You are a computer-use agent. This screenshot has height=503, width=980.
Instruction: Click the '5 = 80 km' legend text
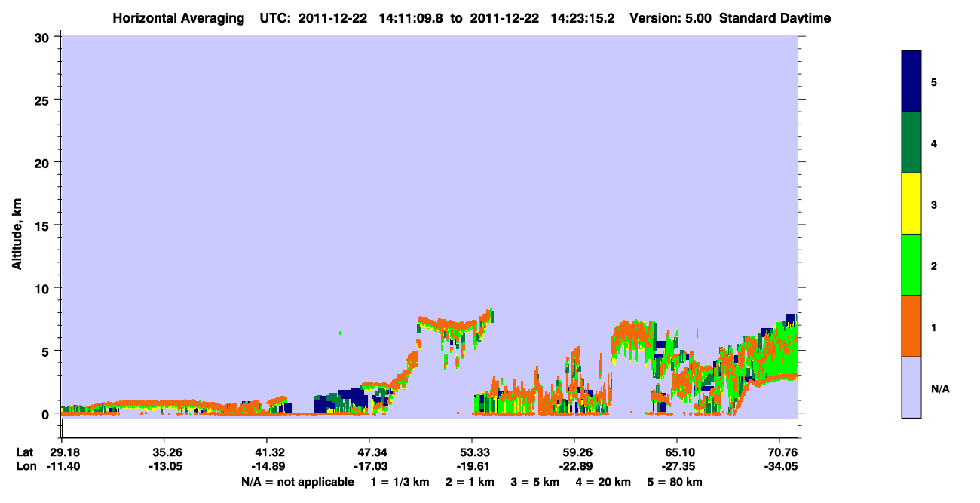click(675, 482)
